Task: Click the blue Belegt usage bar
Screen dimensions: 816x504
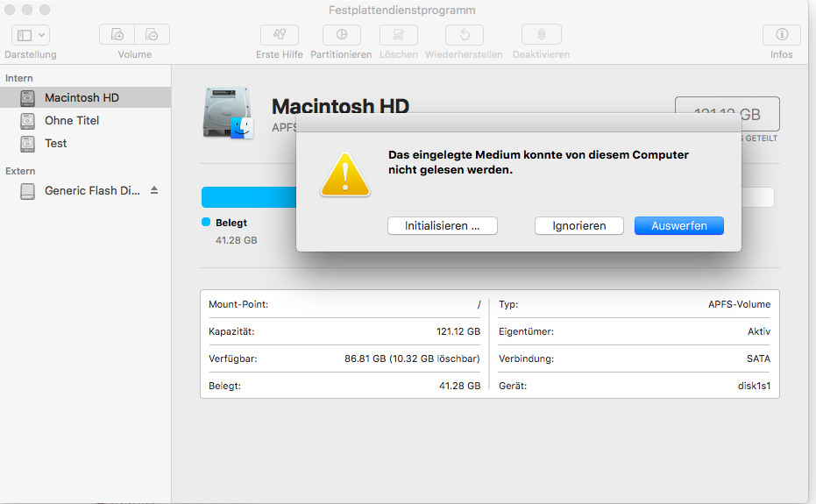Action: pos(249,197)
